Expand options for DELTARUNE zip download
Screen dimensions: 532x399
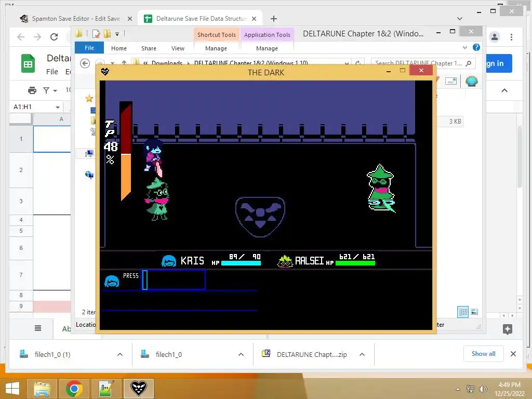click(362, 354)
